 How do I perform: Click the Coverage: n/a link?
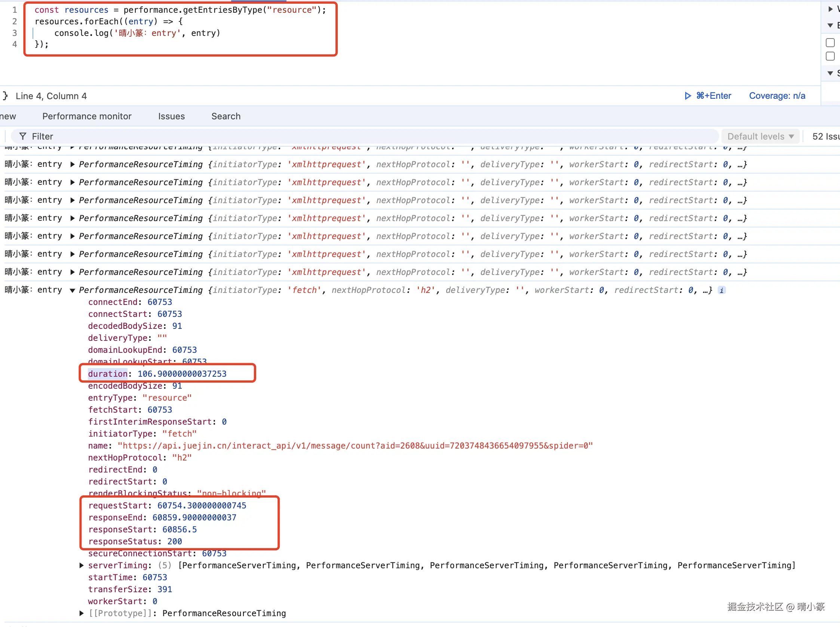pyautogui.click(x=777, y=96)
